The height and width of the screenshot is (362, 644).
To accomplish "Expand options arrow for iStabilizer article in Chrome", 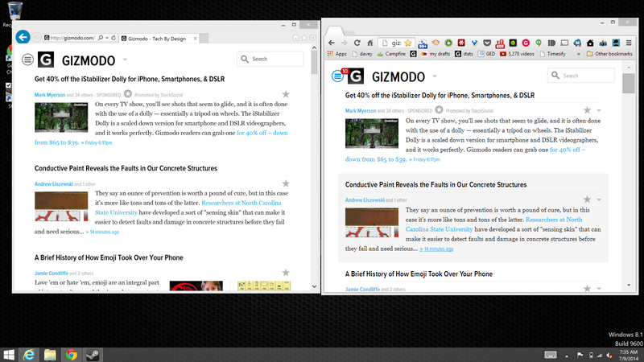I will [x=599, y=110].
